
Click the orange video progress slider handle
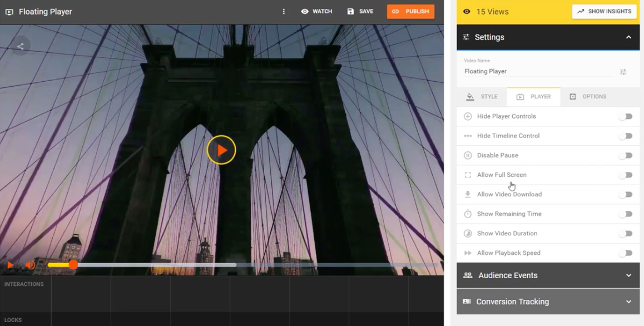pyautogui.click(x=73, y=265)
